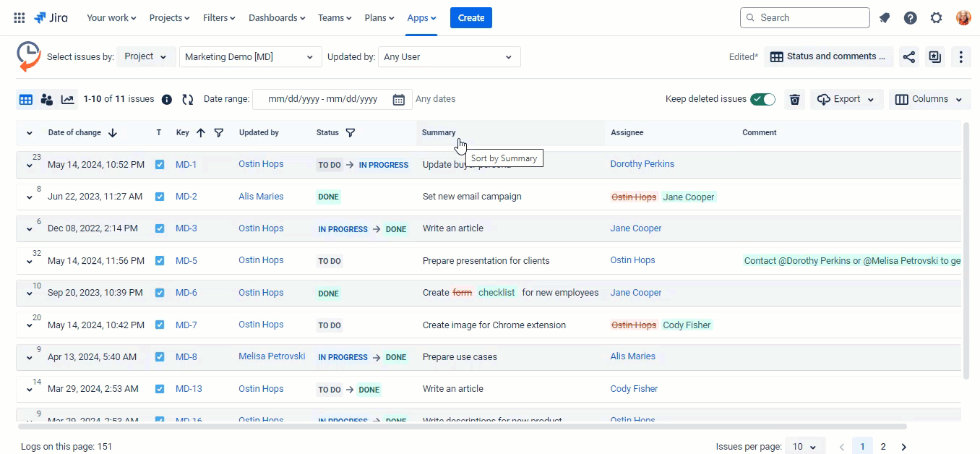Viewport: 980px width, 454px height.
Task: Toggle the Keep deleted issues switch
Action: tap(762, 100)
